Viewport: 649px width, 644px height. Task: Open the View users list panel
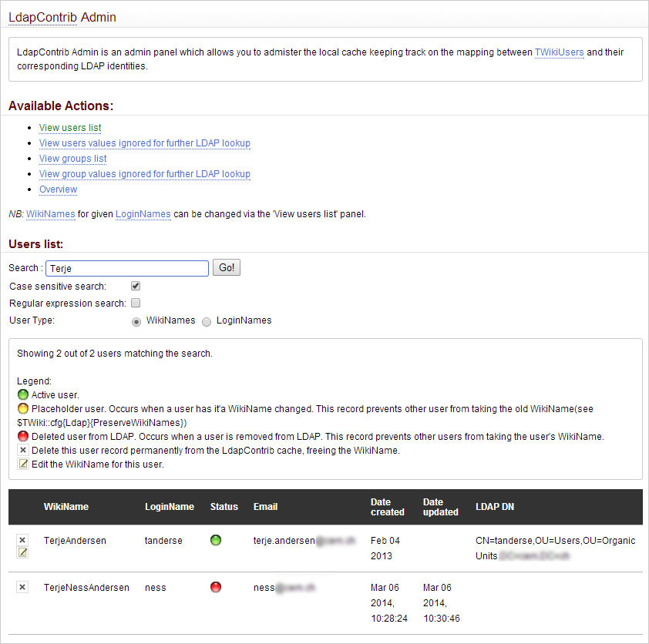[69, 128]
